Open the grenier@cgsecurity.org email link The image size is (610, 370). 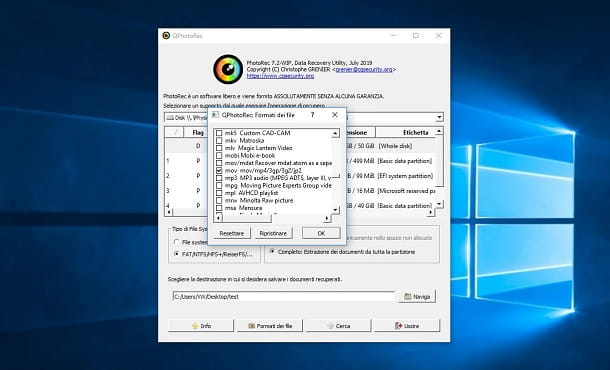364,69
